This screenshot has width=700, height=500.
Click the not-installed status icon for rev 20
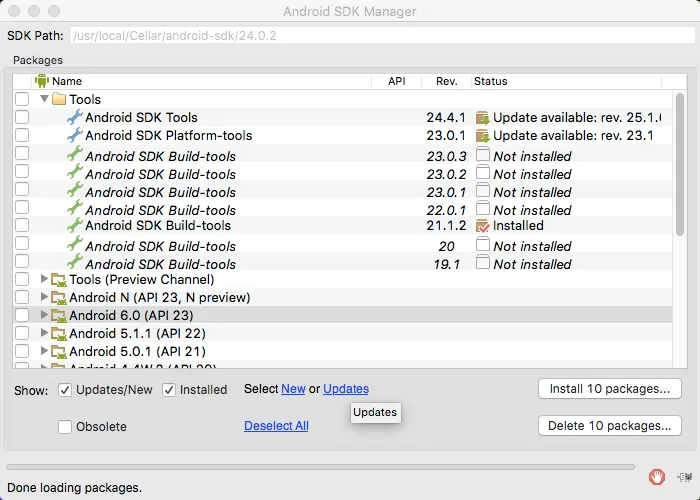coord(483,244)
